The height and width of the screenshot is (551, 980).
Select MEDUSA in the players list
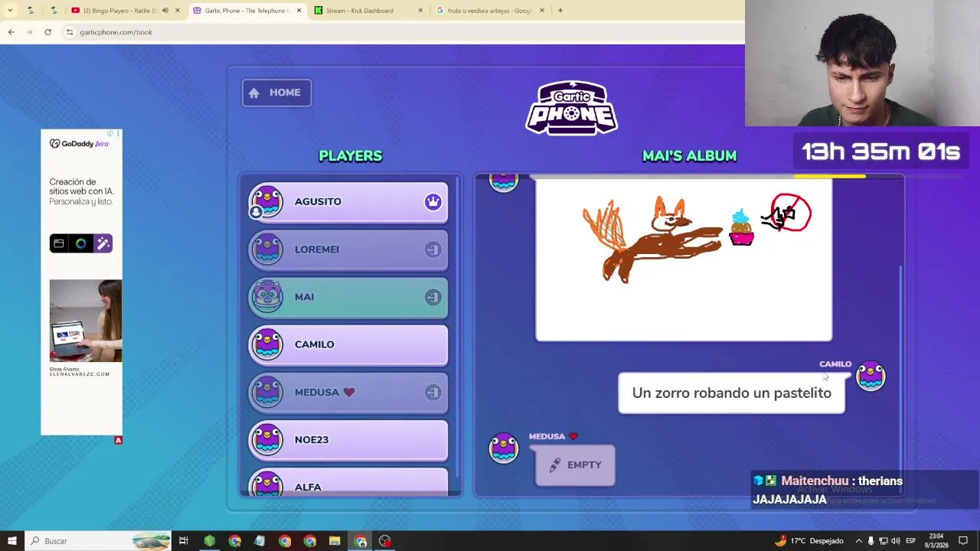tap(348, 392)
